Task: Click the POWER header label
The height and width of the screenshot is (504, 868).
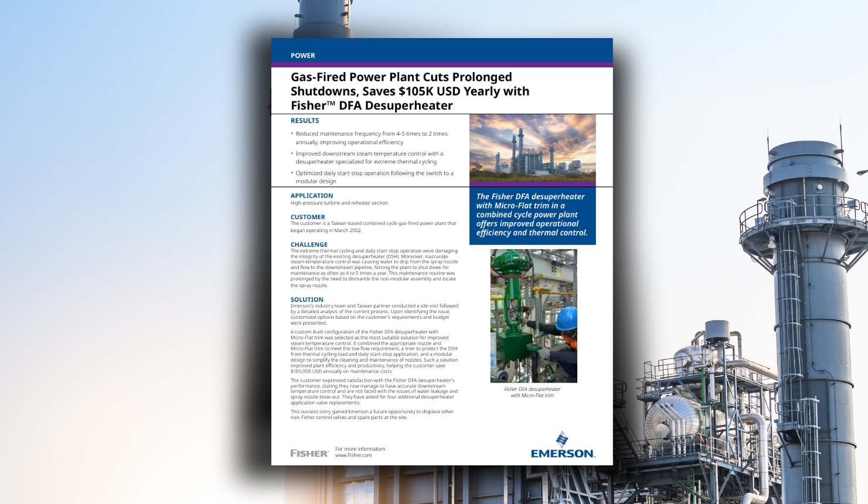Action: [x=303, y=56]
